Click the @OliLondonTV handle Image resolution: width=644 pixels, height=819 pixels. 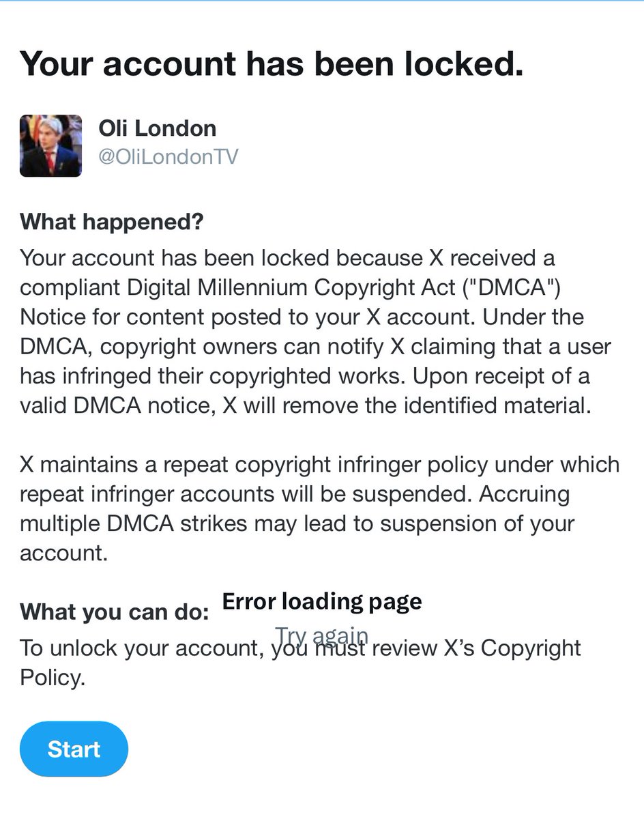click(169, 157)
